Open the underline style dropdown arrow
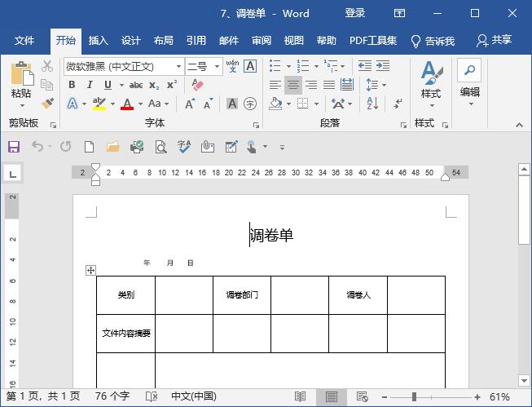Viewport: 532px width, 407px height. [121, 85]
